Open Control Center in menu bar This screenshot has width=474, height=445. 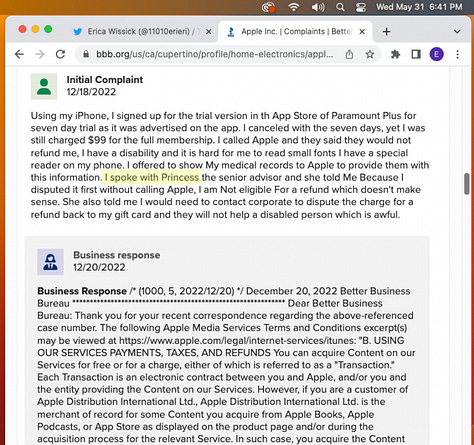pyautogui.click(x=361, y=7)
